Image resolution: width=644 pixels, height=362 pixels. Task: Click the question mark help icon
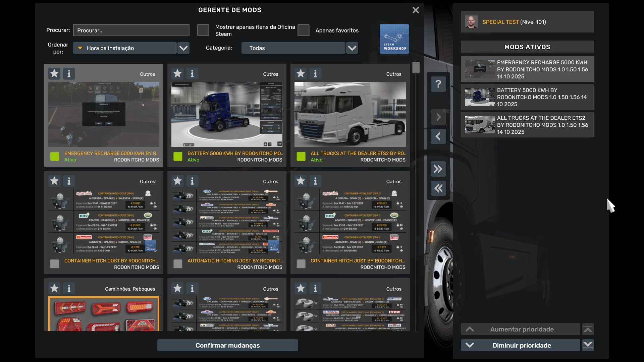[438, 84]
